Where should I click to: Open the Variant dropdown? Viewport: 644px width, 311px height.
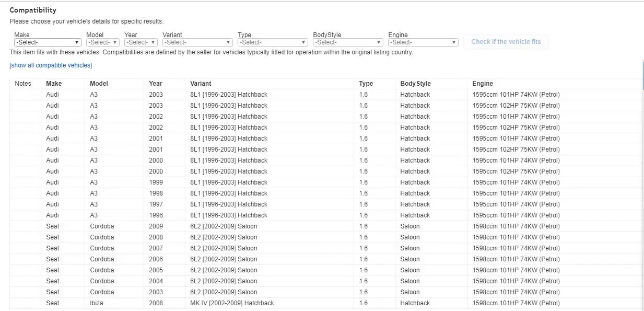point(197,42)
